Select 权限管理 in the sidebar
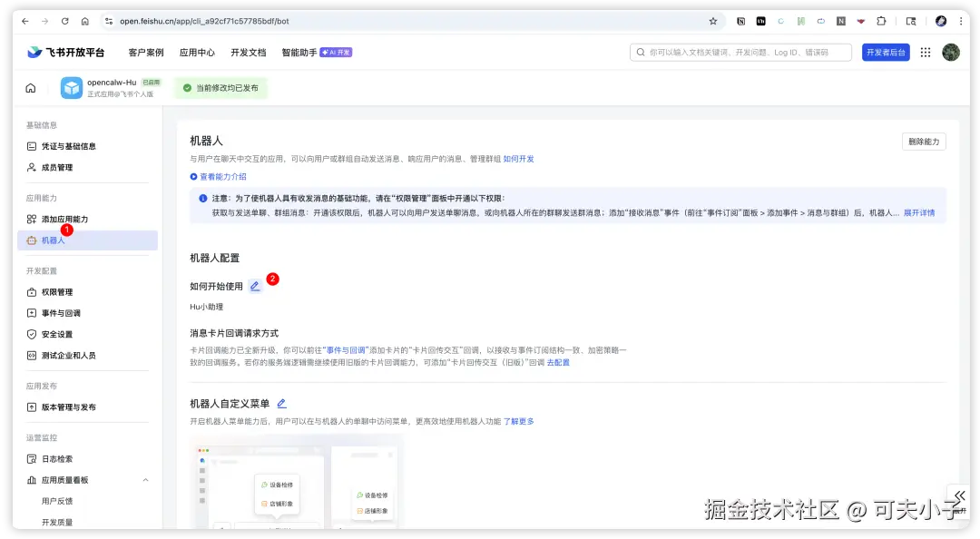Image resolution: width=980 pixels, height=539 pixels. coord(57,292)
